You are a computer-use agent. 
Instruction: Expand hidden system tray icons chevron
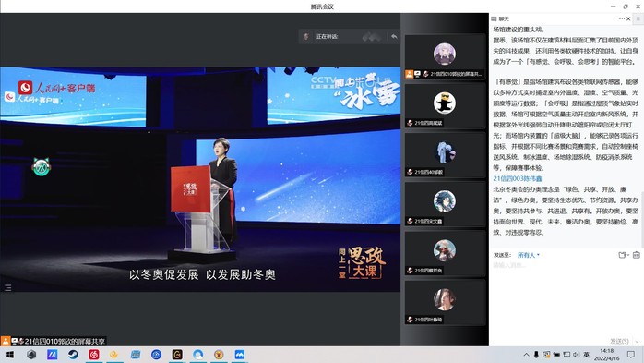[x=526, y=355]
